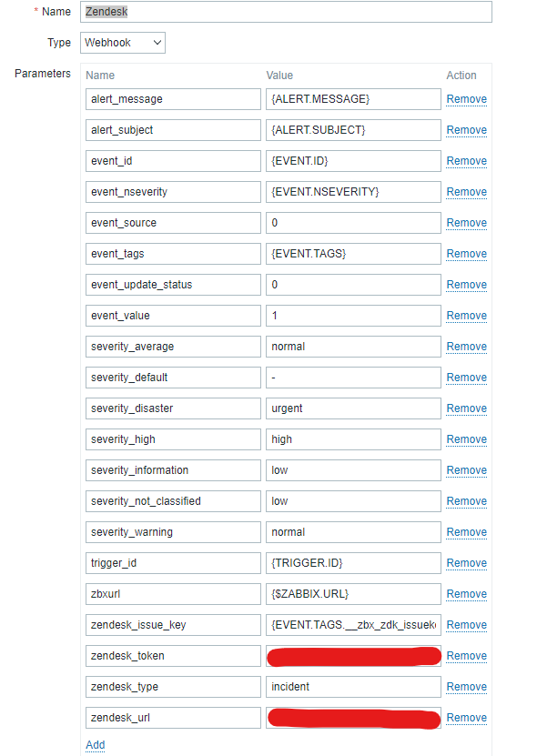Click the Add link to create a new parameter

[x=95, y=745]
